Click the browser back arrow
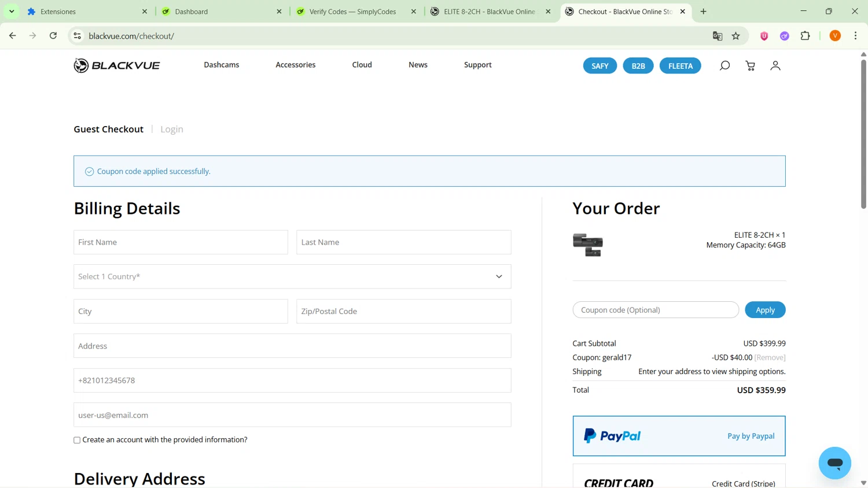Image resolution: width=868 pixels, height=488 pixels. [13, 36]
